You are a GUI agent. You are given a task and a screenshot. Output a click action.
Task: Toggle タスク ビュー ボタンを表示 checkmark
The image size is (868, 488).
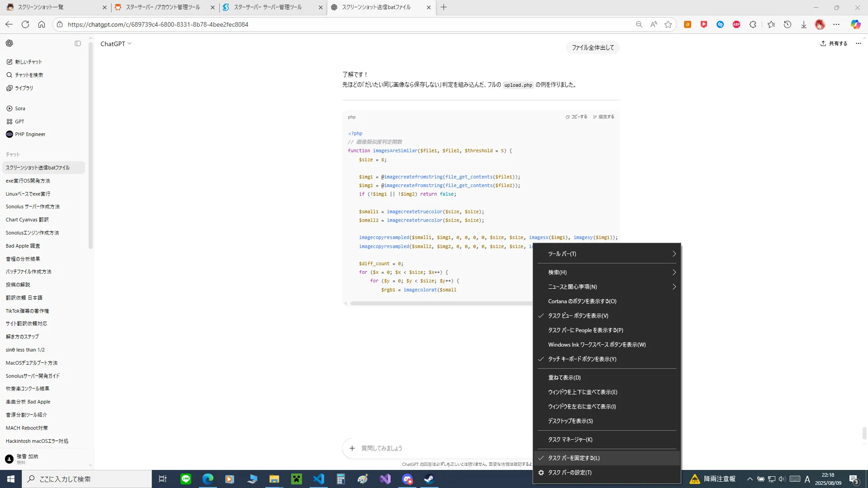[578, 316]
